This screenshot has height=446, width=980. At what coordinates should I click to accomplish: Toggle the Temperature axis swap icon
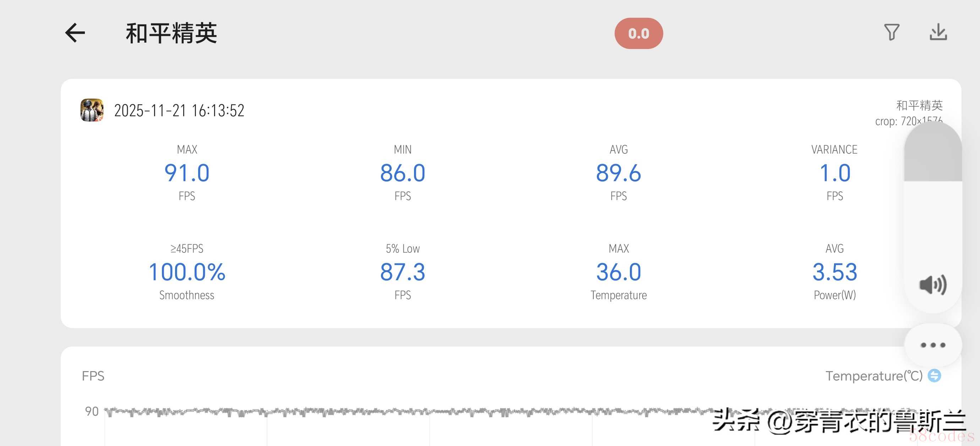pyautogui.click(x=934, y=376)
